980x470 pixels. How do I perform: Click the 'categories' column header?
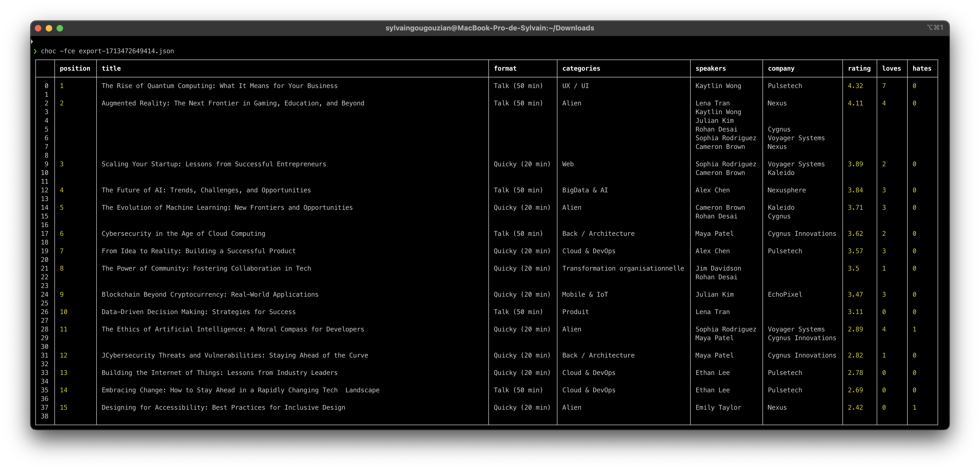(581, 68)
